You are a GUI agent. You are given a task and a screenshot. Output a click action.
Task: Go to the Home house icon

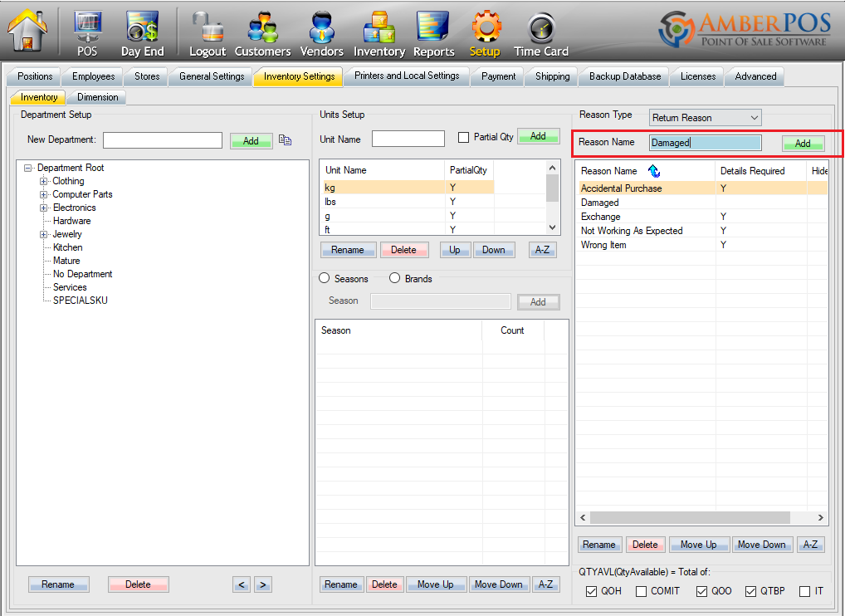pos(27,31)
